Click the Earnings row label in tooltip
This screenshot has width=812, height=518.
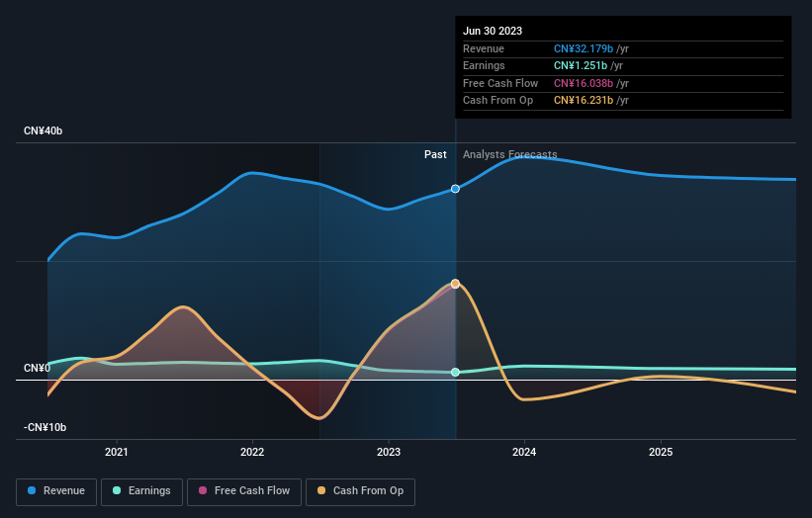(484, 65)
